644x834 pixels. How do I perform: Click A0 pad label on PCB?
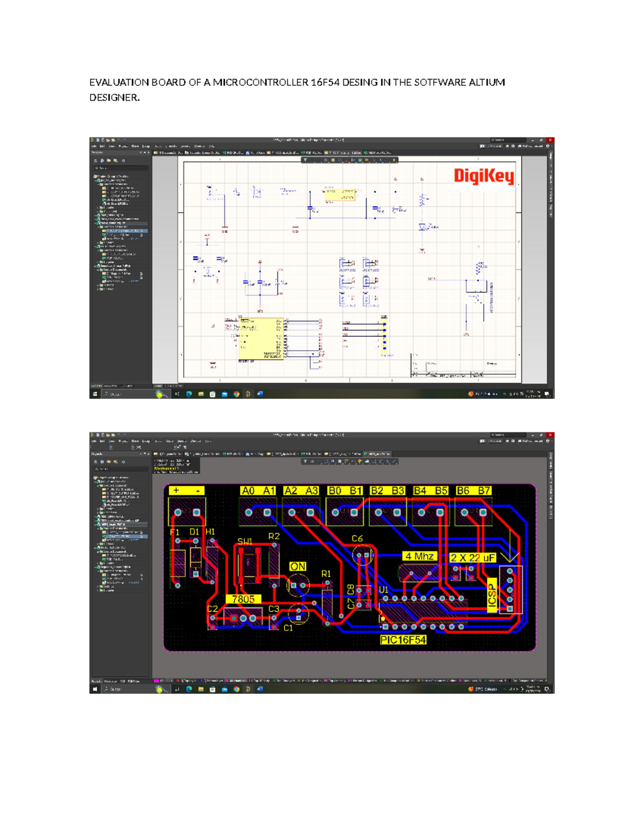[x=248, y=490]
